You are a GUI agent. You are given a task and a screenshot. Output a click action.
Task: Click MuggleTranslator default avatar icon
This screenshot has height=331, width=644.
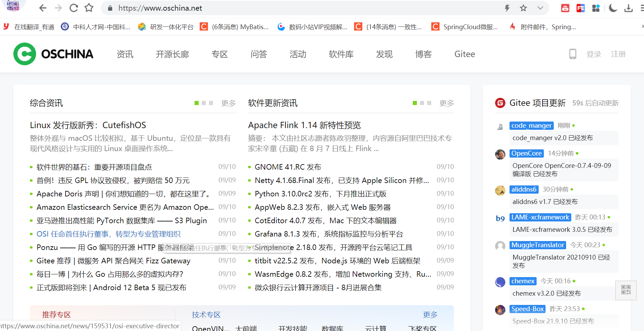500,246
